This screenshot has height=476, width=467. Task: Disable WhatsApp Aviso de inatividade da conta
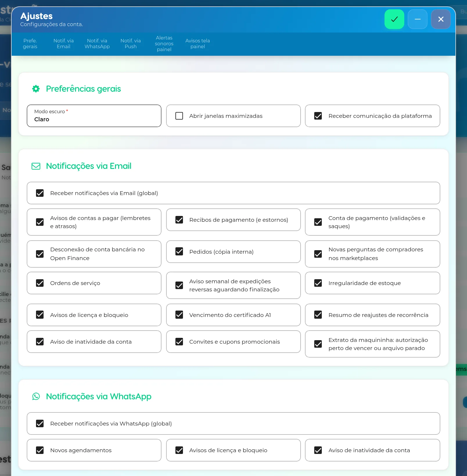tap(318, 450)
